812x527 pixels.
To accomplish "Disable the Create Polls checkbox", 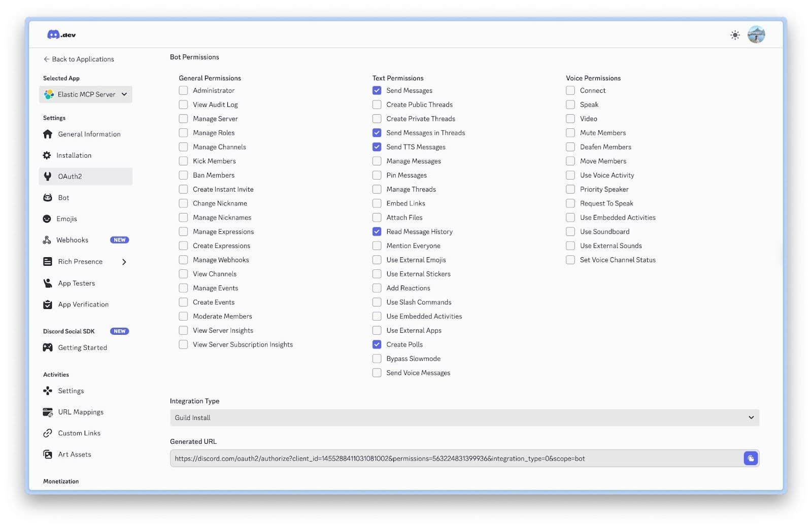I will [377, 344].
